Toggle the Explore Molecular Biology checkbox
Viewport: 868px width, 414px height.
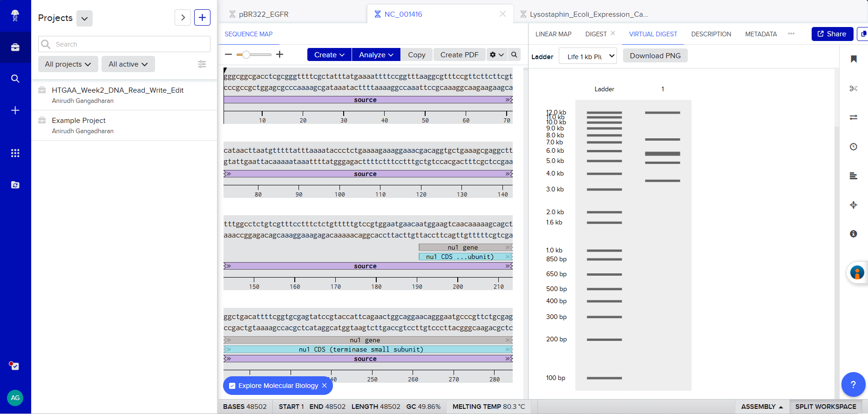(232, 386)
